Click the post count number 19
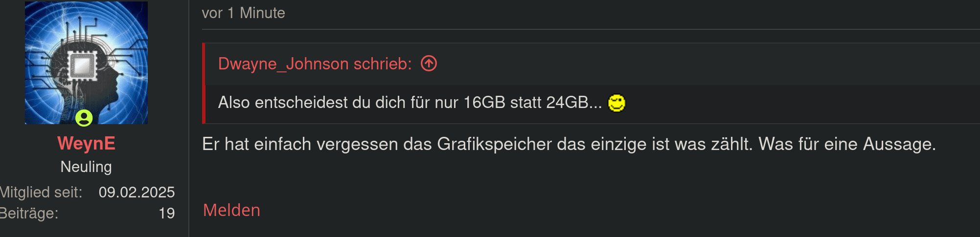 point(167,213)
